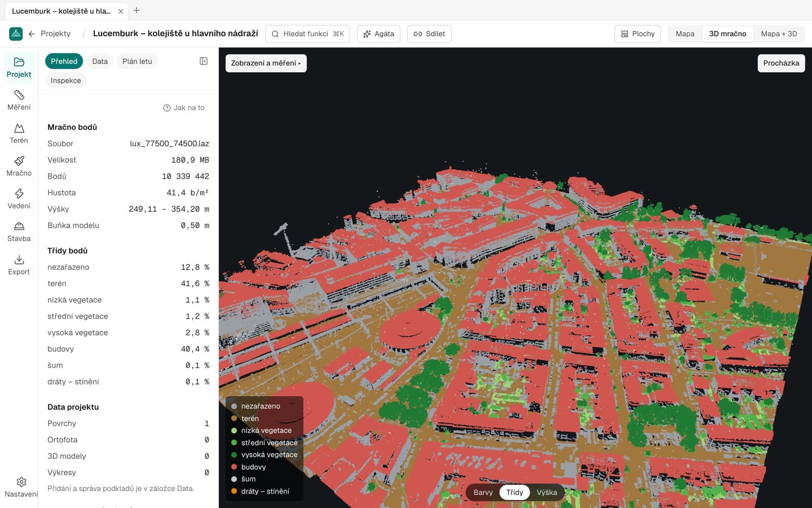The image size is (812, 508).
Task: Click the Hledat funkci search field
Action: (308, 34)
